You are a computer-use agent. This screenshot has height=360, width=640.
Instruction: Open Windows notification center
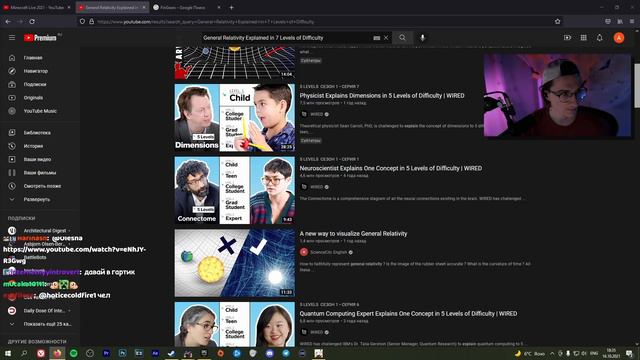[630, 353]
